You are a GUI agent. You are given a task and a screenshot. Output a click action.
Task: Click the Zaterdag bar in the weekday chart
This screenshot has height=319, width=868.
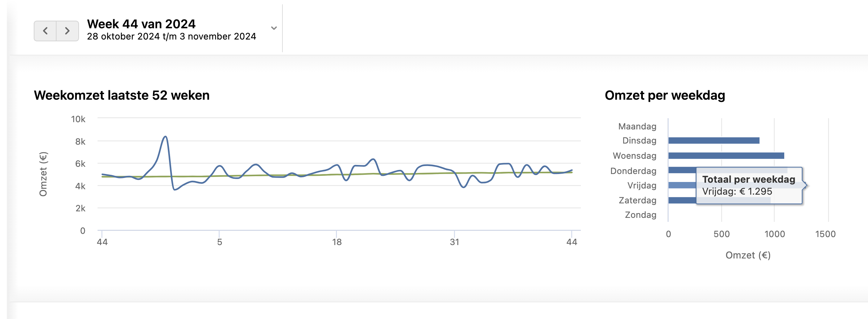pos(682,200)
